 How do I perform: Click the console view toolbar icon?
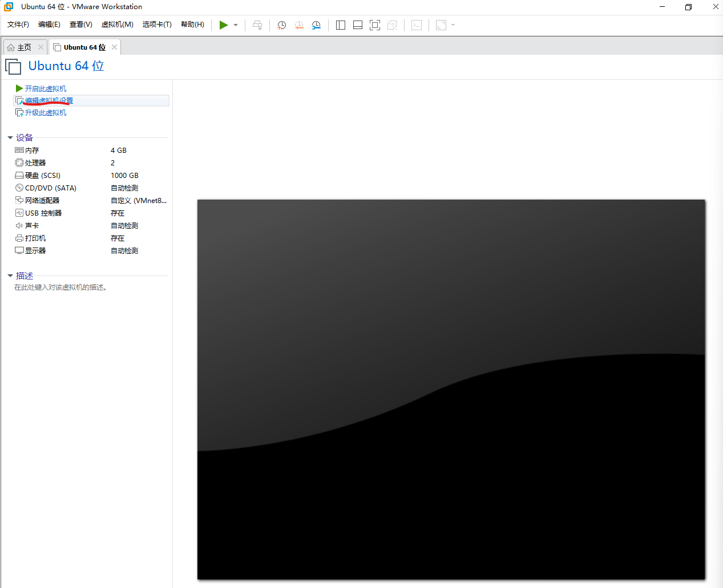(417, 25)
